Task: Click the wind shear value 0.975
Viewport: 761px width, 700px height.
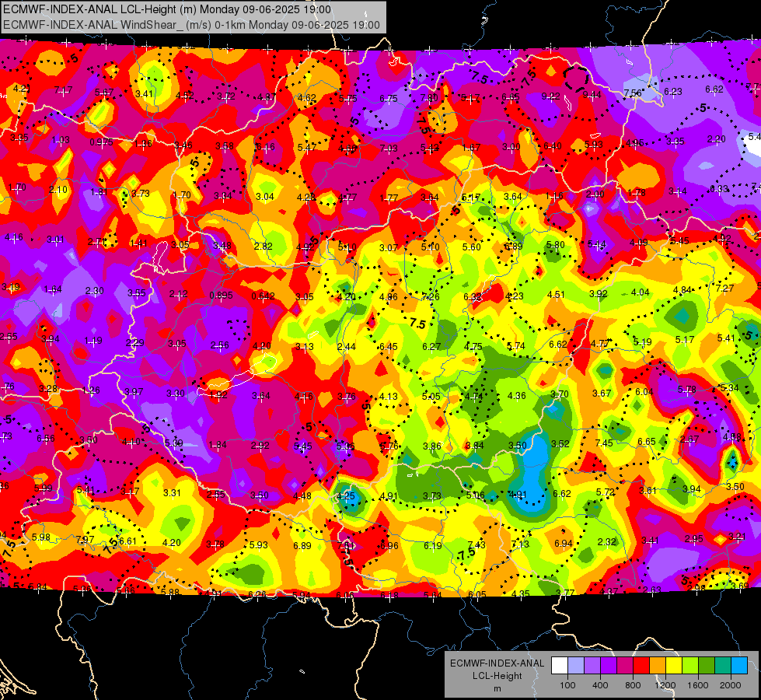Action: 101,142
